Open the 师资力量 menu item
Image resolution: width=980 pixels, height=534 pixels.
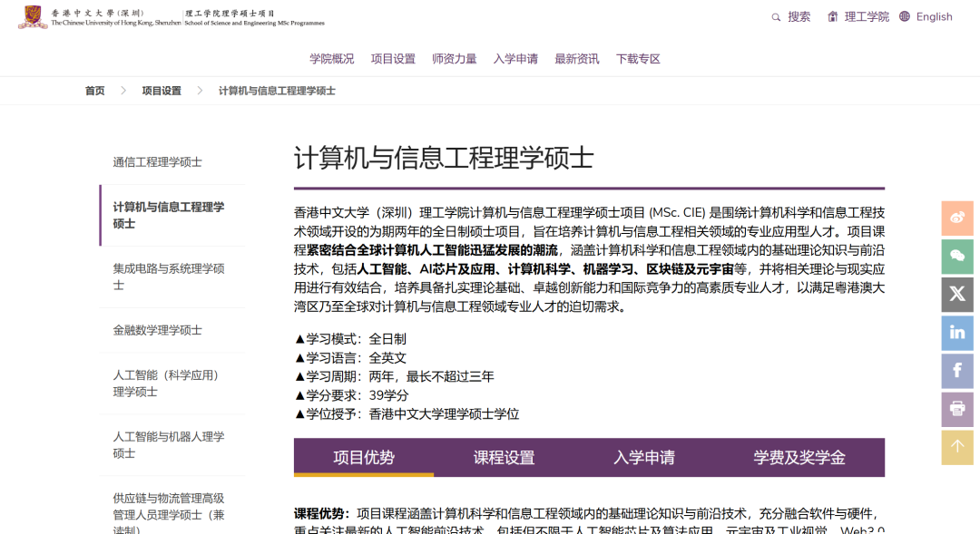453,57
